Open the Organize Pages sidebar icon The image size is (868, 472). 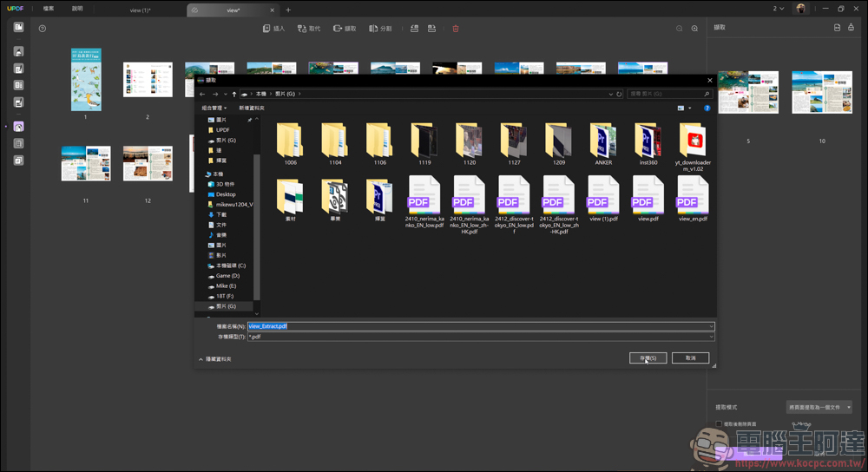(18, 127)
